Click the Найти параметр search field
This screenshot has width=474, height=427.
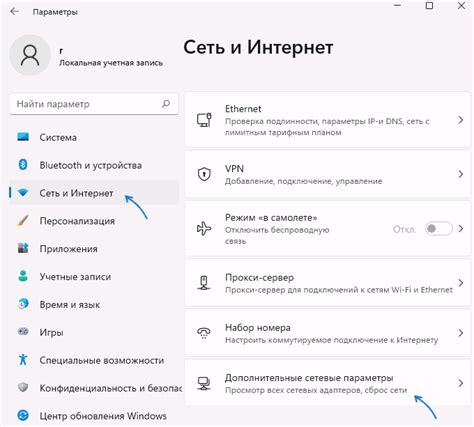tap(94, 104)
